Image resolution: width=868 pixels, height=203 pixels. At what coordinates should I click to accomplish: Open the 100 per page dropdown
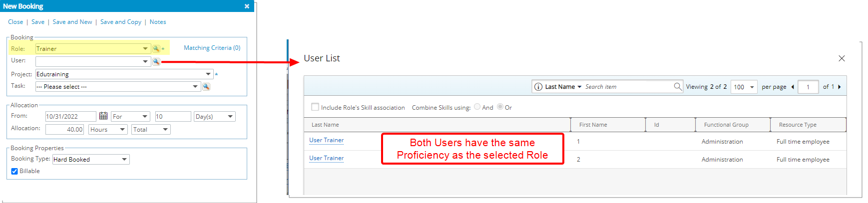pos(744,87)
